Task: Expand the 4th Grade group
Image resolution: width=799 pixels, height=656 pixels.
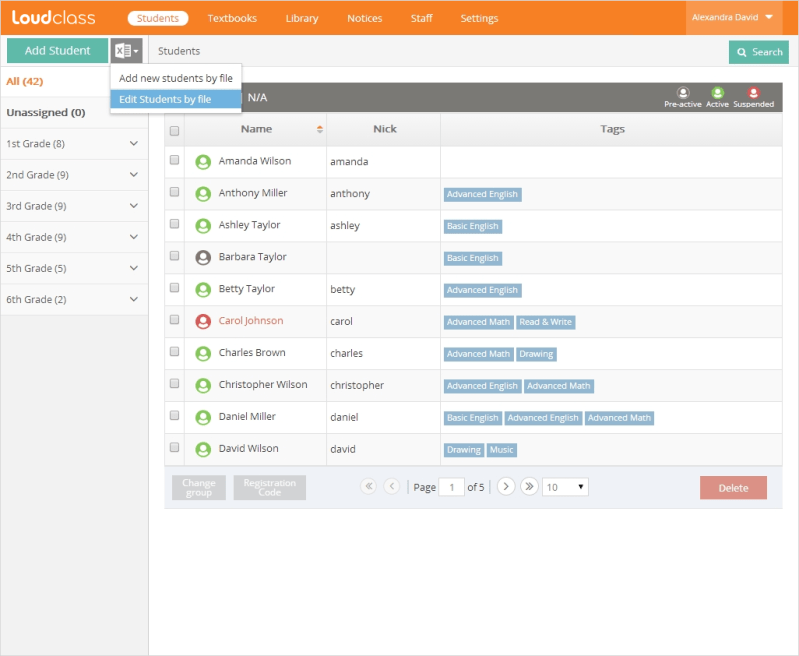Action: click(134, 237)
